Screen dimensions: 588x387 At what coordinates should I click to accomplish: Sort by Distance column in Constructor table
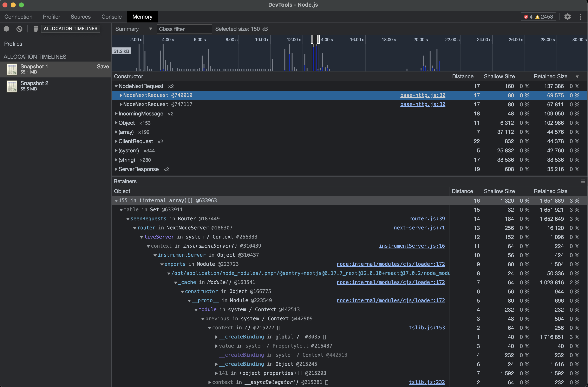tap(466, 77)
